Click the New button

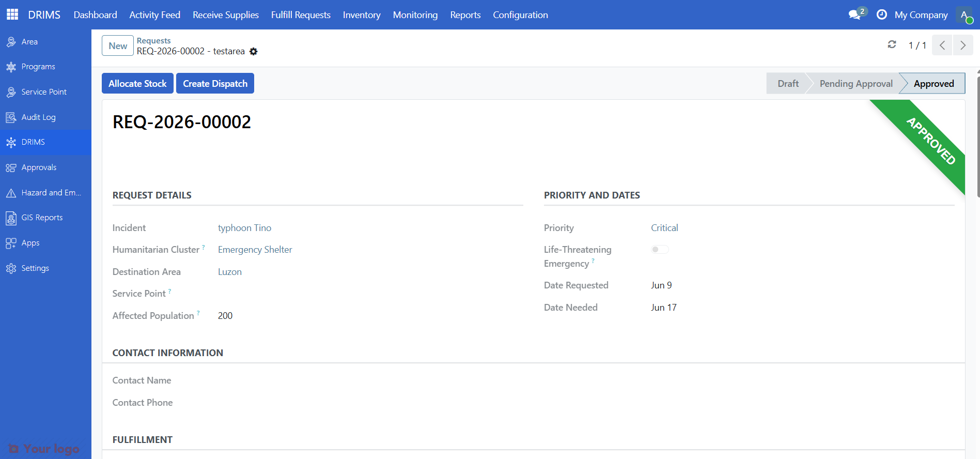click(x=118, y=45)
